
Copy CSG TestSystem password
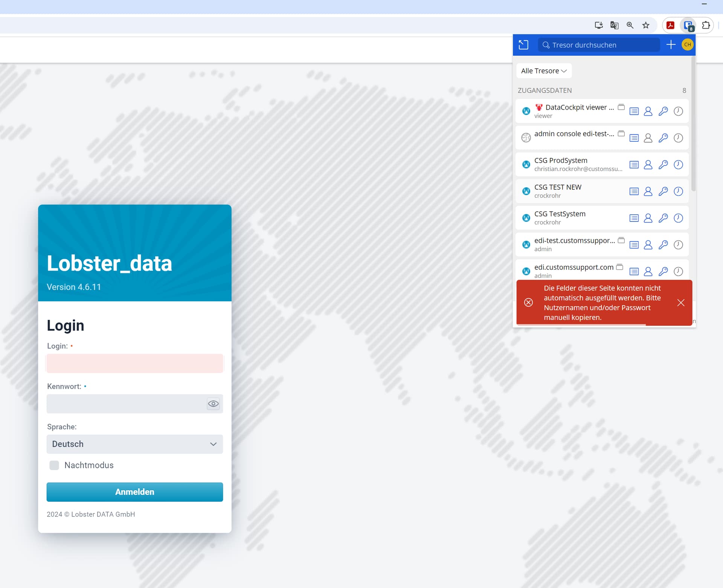(663, 218)
